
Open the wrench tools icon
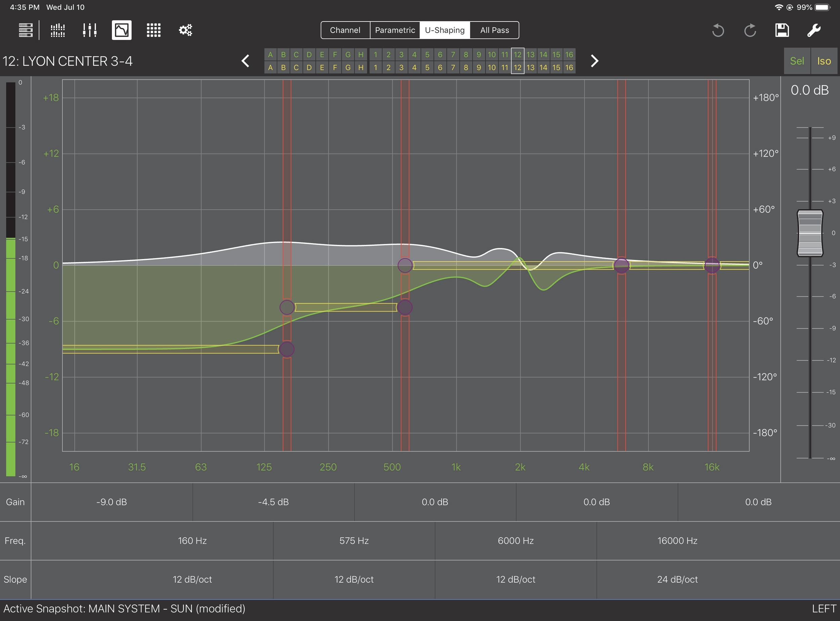(x=814, y=30)
